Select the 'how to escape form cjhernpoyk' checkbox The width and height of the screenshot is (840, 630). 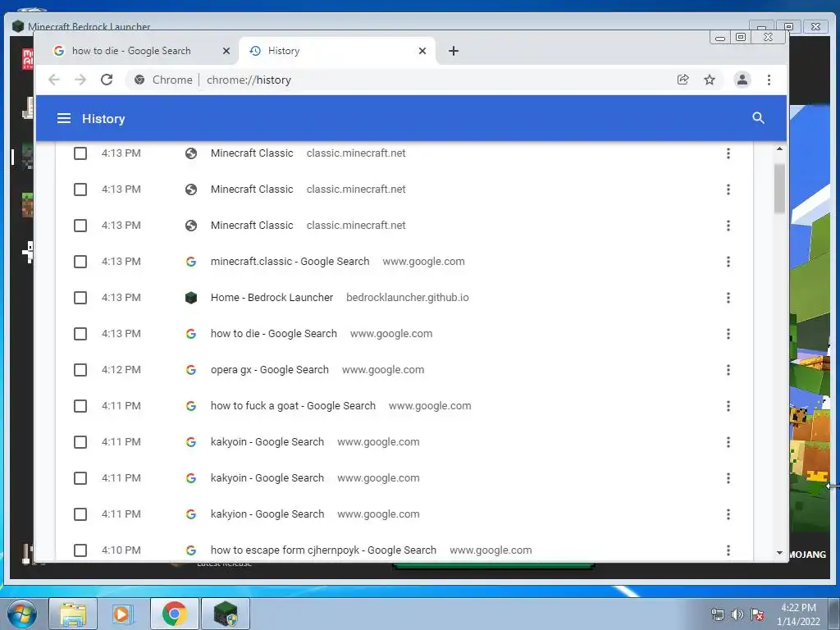tap(80, 550)
